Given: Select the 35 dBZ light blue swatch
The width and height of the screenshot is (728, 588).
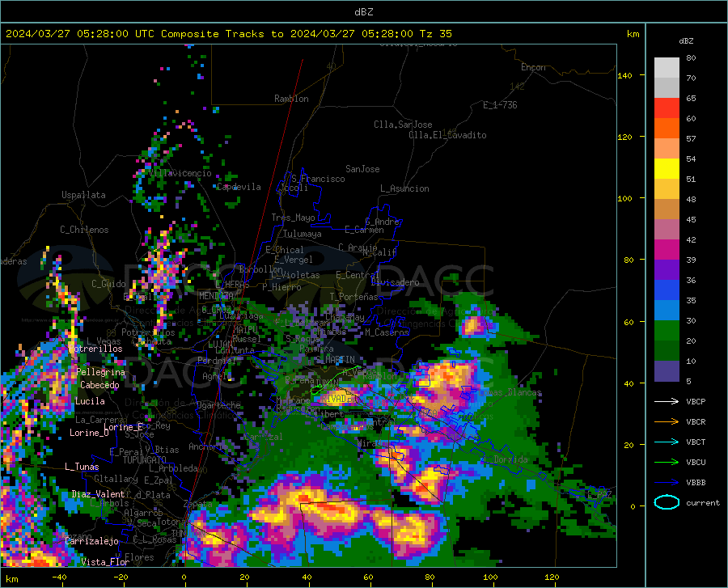Looking at the screenshot, I should click(667, 311).
